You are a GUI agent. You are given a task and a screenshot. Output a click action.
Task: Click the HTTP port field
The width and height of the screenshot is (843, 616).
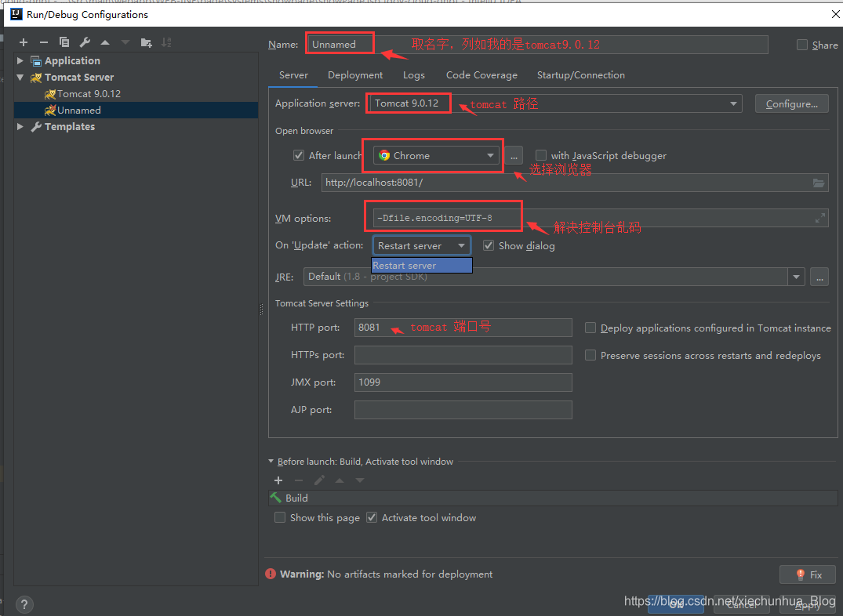[463, 328]
